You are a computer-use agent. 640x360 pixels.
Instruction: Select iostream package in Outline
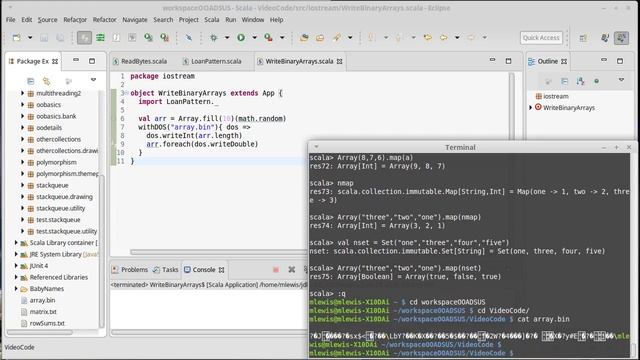556,96
